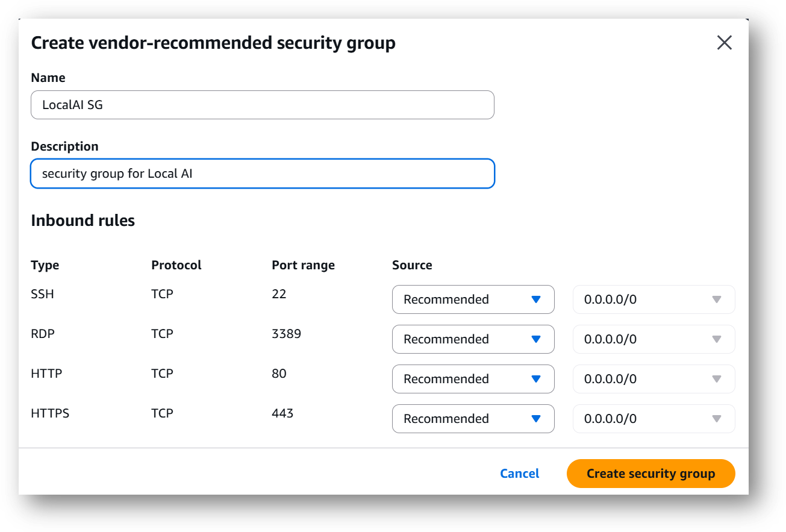Click the Type column header
786x532 pixels.
(x=45, y=265)
